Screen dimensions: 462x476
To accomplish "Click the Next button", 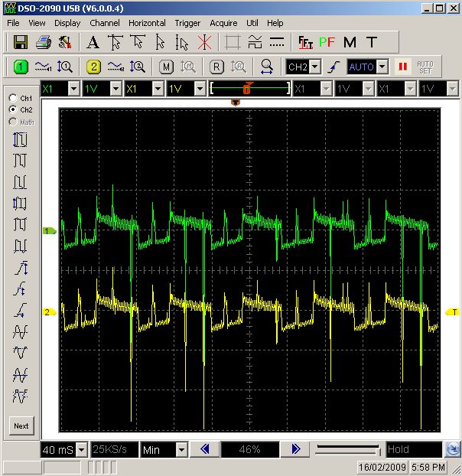I will 21,426.
